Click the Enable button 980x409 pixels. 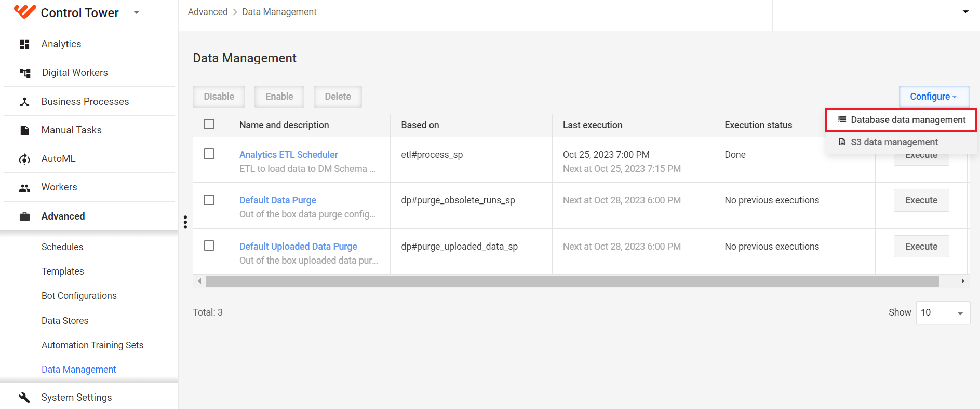point(279,97)
